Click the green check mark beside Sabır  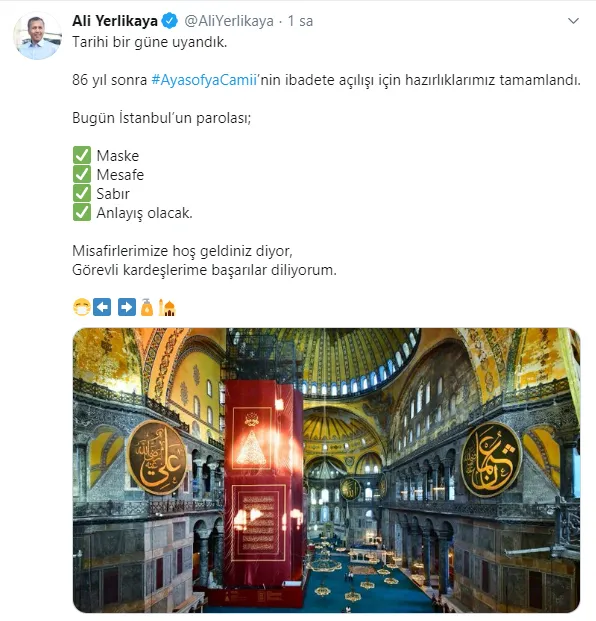point(82,193)
